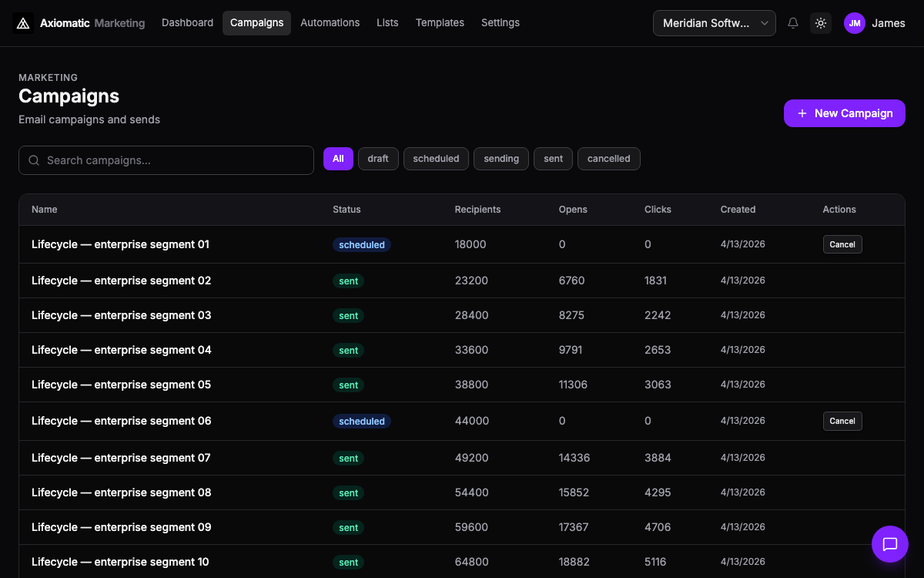Click the New Campaign button
Viewport: 924px width, 578px height.
pyautogui.click(x=844, y=113)
